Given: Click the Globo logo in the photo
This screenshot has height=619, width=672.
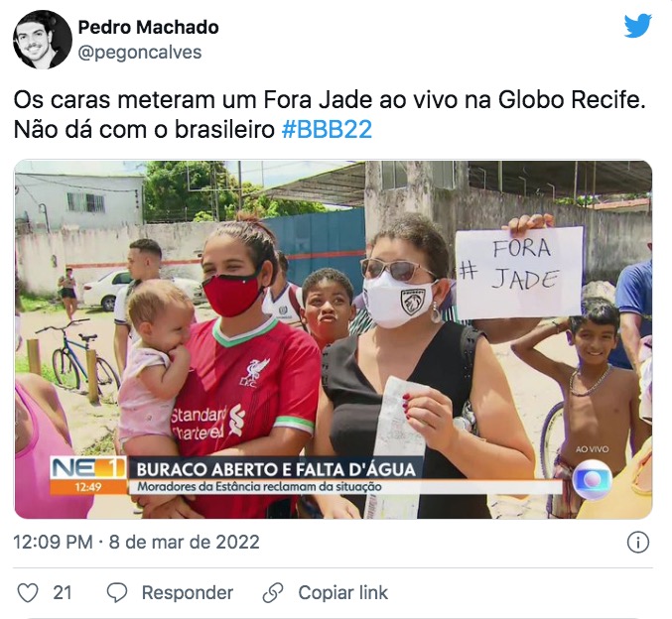Looking at the screenshot, I should click(x=593, y=479).
